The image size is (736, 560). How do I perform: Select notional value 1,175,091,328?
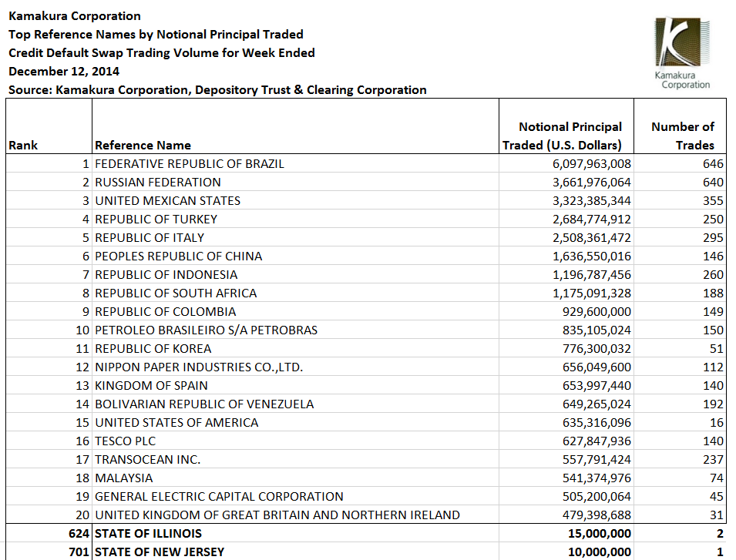(x=592, y=293)
